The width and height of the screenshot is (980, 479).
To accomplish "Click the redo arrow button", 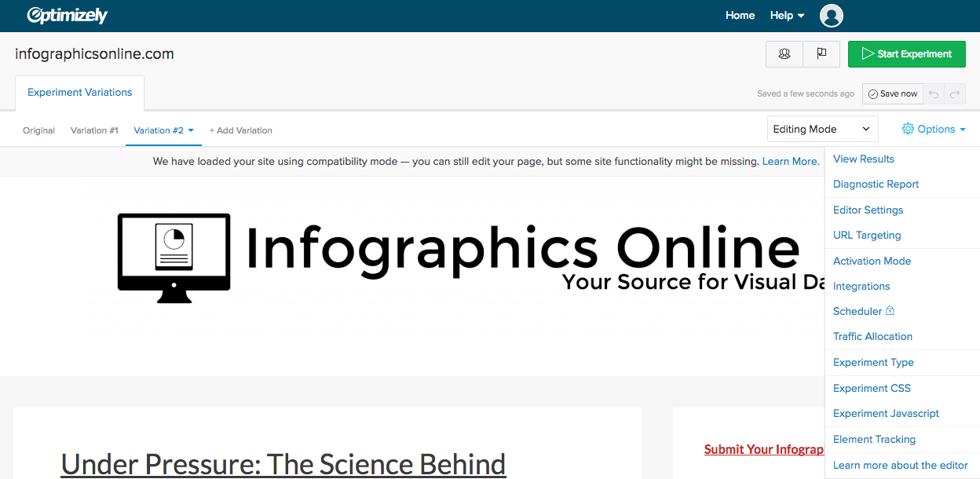I will [x=955, y=94].
